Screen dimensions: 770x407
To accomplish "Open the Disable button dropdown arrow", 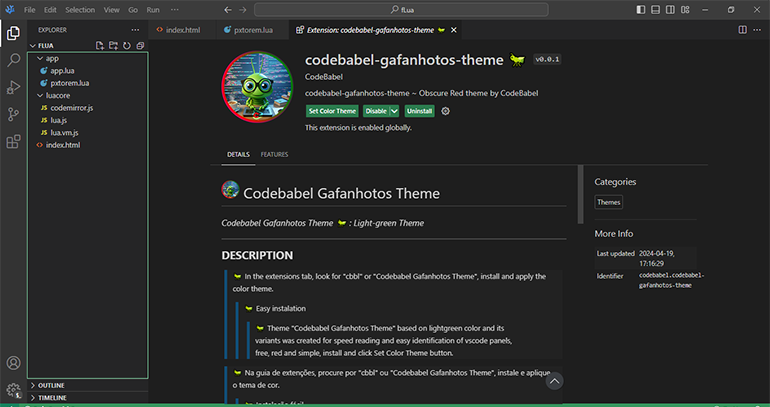I will 394,111.
